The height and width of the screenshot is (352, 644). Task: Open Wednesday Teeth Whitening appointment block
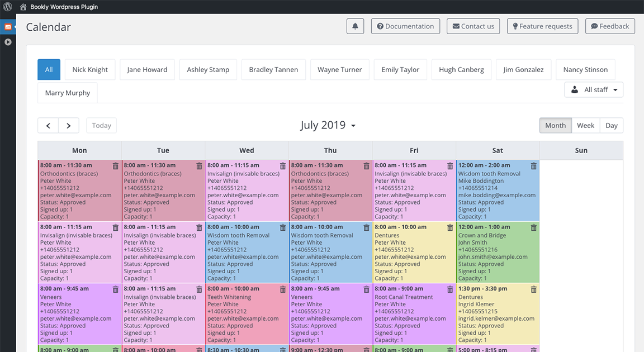[x=247, y=314]
